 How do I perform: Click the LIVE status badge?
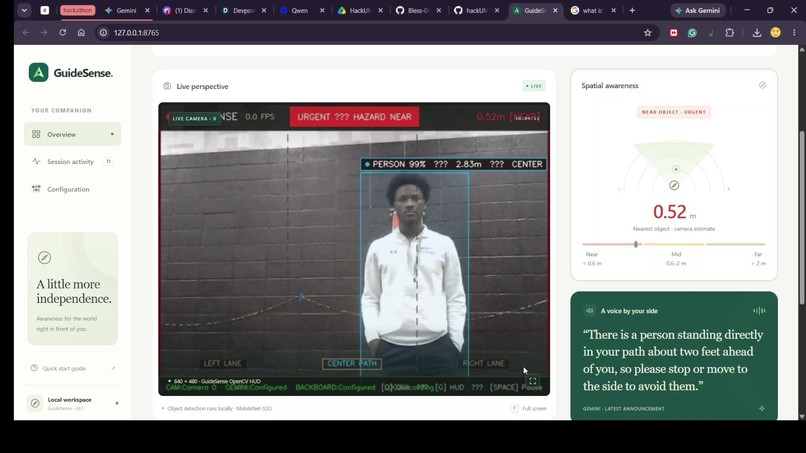(x=534, y=86)
